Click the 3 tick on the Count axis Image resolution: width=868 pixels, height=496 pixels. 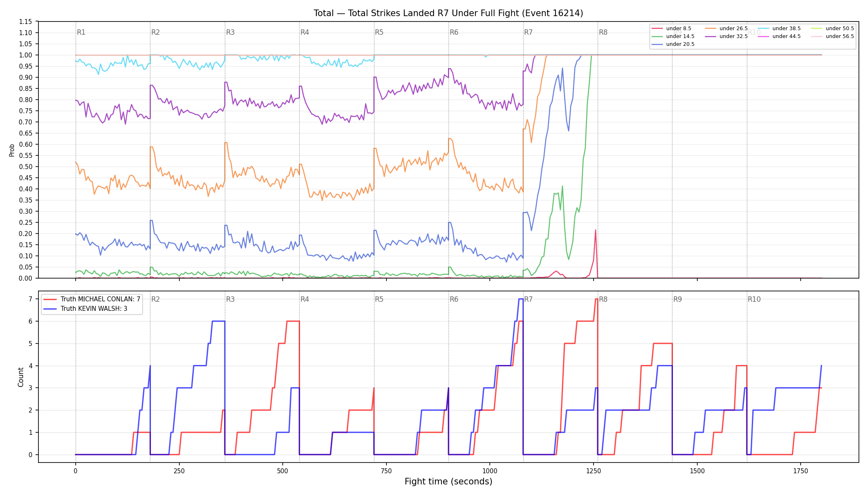pyautogui.click(x=31, y=388)
